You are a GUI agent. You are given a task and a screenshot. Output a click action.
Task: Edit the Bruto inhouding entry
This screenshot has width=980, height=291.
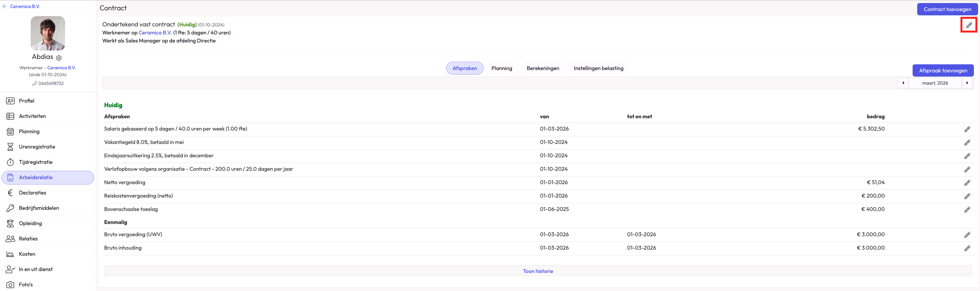click(x=967, y=248)
